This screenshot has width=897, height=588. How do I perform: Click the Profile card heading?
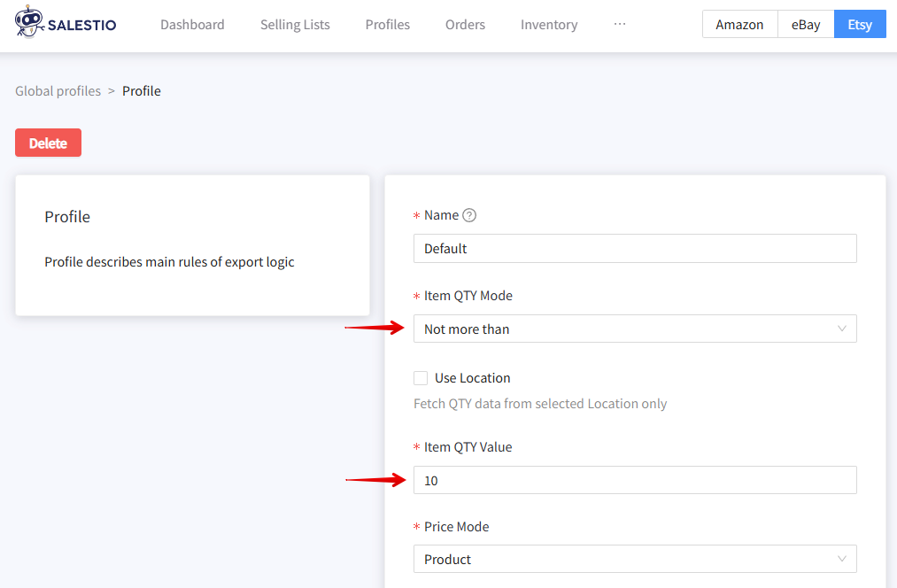(x=67, y=217)
